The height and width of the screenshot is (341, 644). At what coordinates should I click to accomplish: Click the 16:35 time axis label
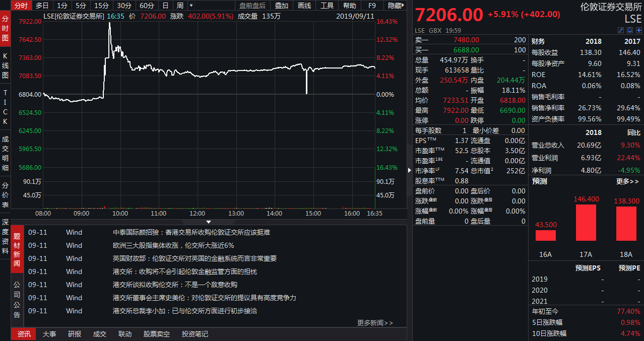[x=374, y=214]
